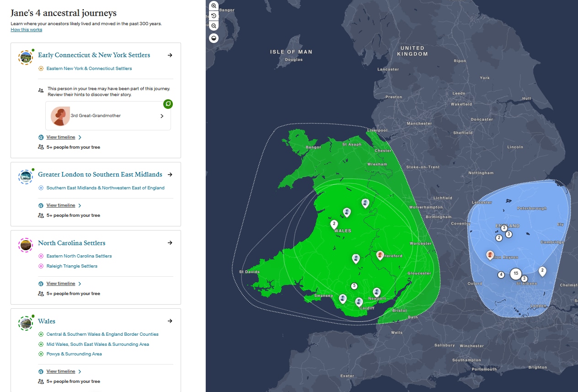Open Eastern North Carolina Settlers community
The height and width of the screenshot is (392, 578).
[79, 256]
